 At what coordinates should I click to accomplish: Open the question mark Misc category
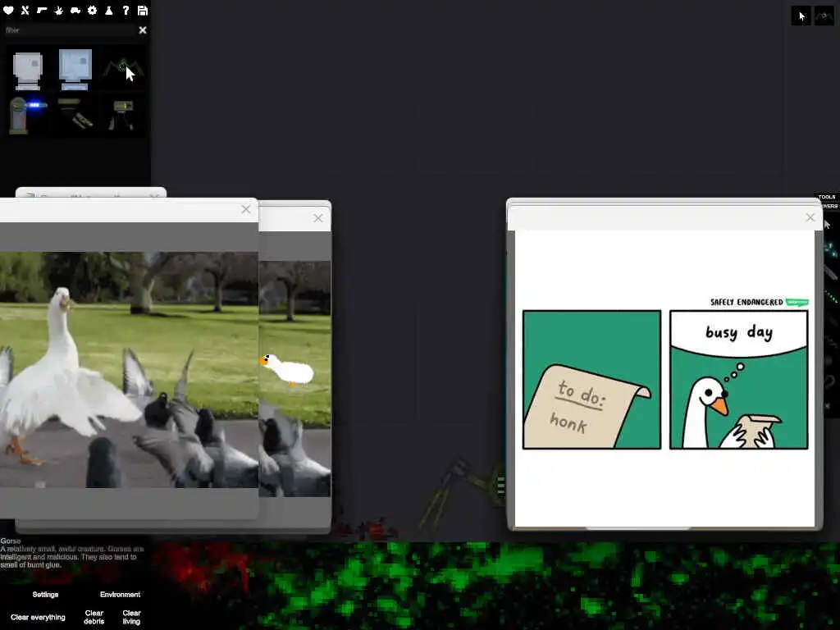126,10
